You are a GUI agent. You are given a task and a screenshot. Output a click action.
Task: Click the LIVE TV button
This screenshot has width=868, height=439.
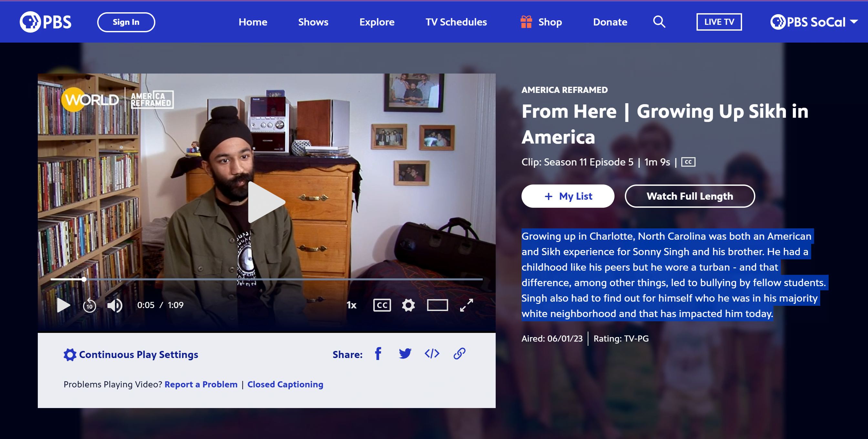click(x=719, y=22)
